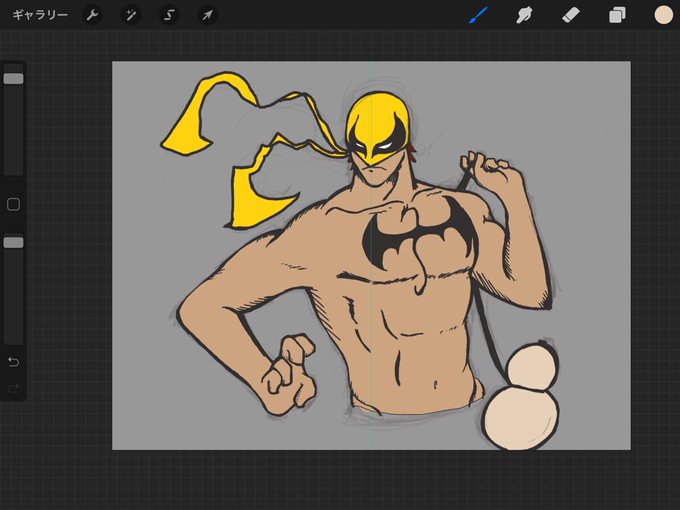Image resolution: width=680 pixels, height=510 pixels.
Task: Open the Layers panel
Action: [617, 16]
